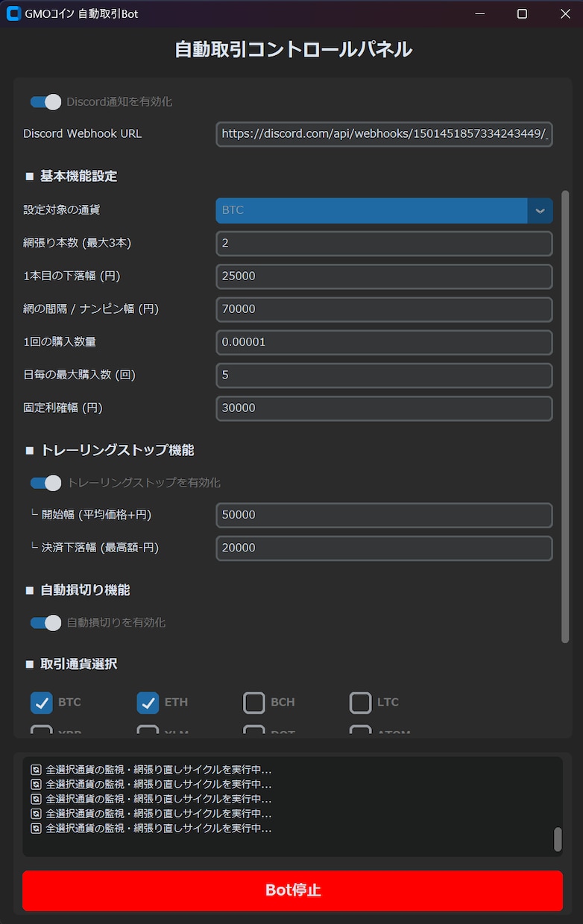Click the 開始幅 (平均価格+円) field
This screenshot has width=583, height=924.
[x=384, y=515]
